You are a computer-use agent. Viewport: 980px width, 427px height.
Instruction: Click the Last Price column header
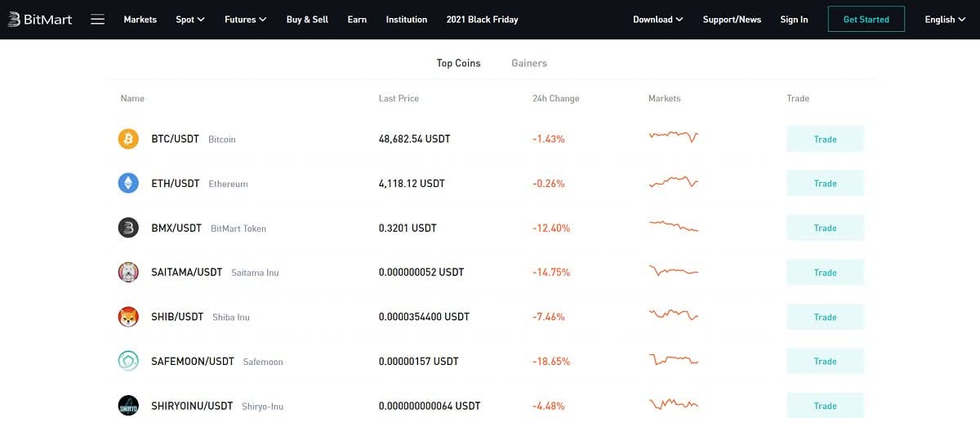click(x=399, y=98)
